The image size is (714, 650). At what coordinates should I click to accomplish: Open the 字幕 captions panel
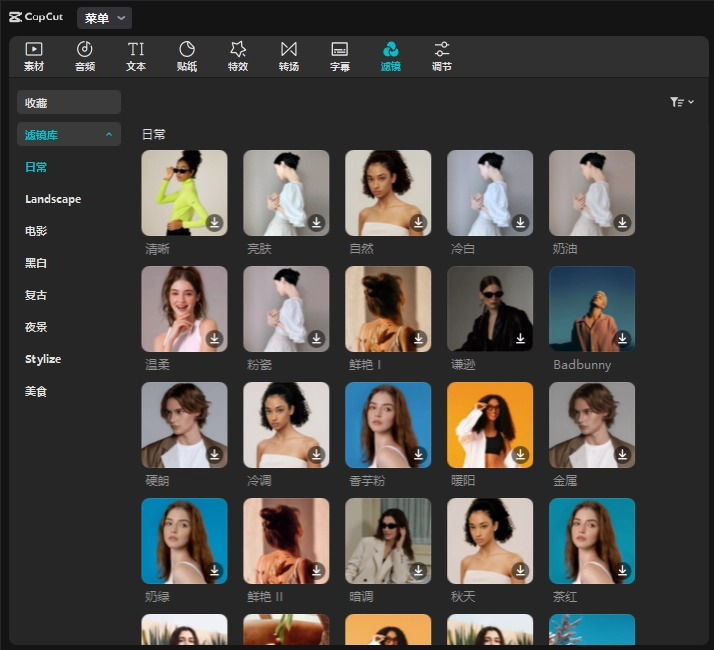[340, 57]
